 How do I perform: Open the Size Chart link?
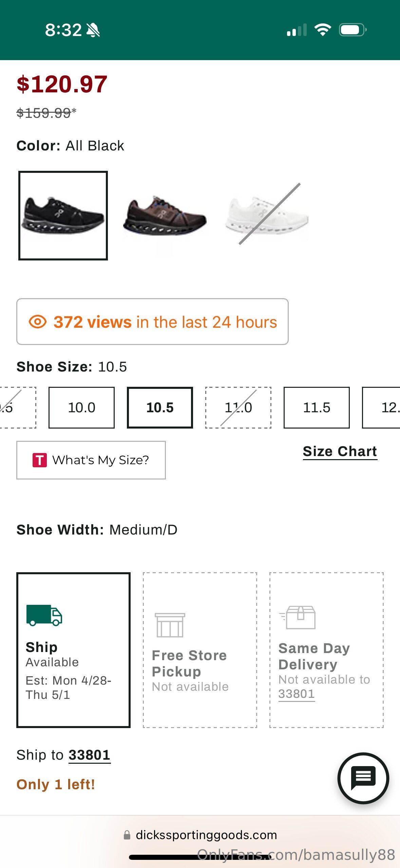pos(340,452)
